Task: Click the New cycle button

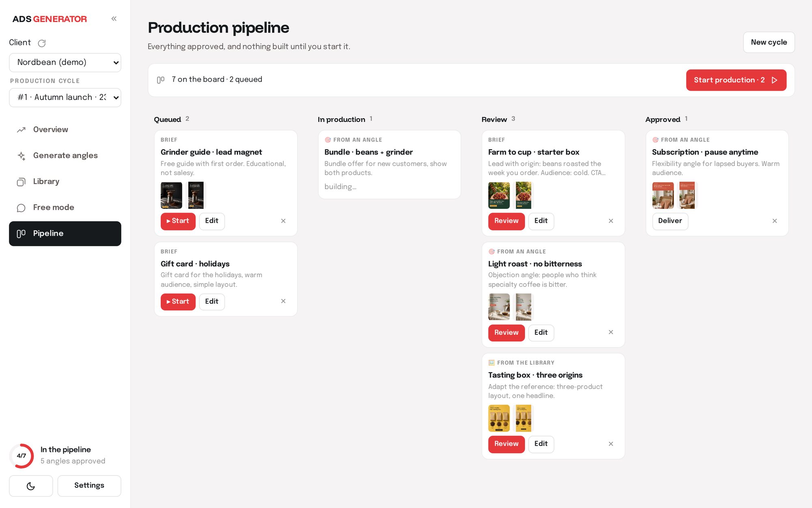Action: click(x=769, y=42)
